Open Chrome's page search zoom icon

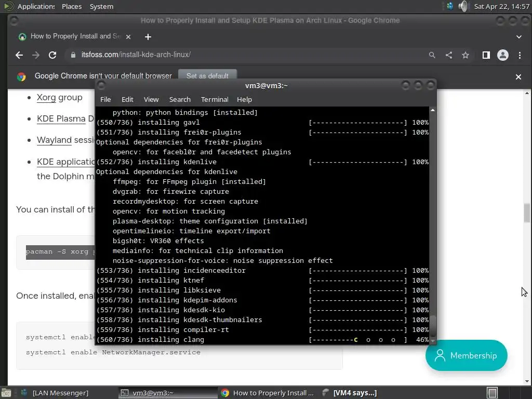(x=432, y=55)
